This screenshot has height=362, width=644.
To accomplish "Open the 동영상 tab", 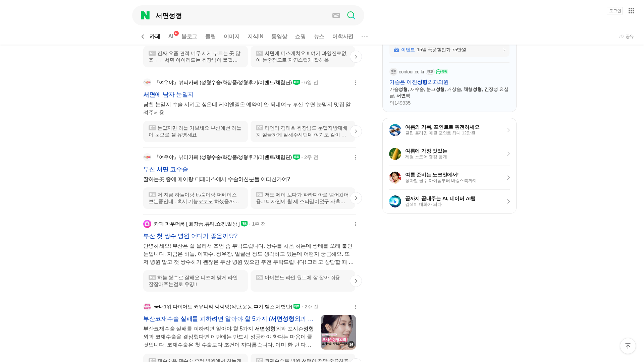I will point(279,37).
